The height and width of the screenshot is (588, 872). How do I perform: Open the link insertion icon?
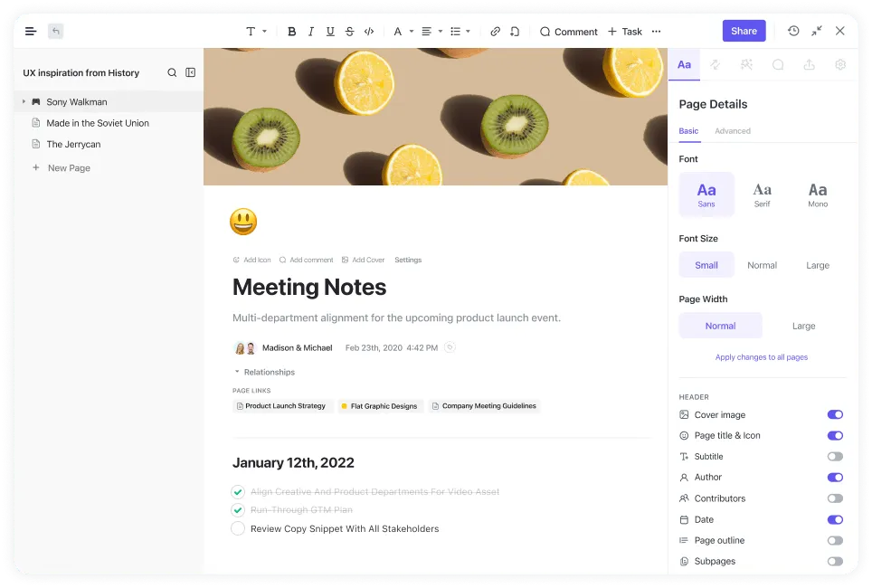point(495,31)
